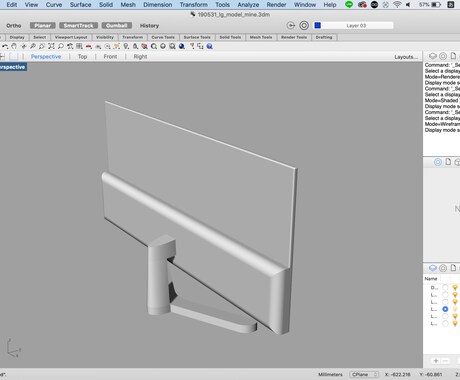The image size is (460, 380).
Task: Select the Pan hand tool
Action: pyautogui.click(x=14, y=46)
